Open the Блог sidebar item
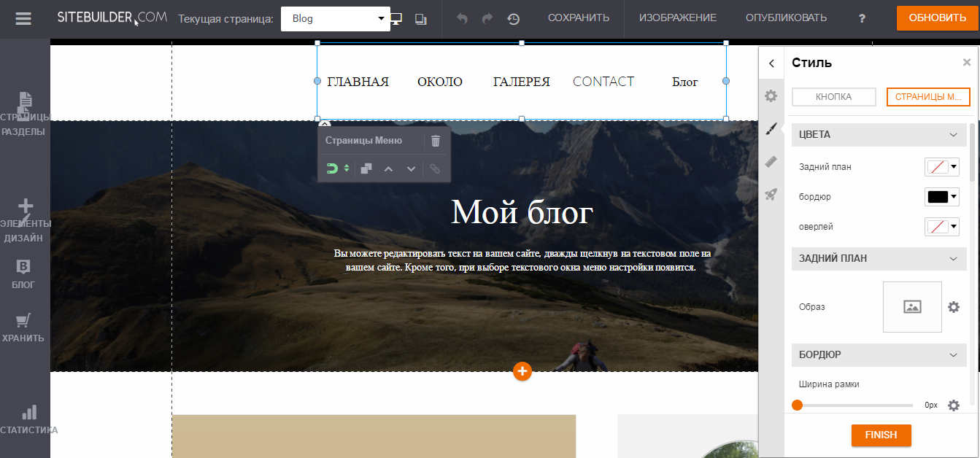 click(23, 274)
